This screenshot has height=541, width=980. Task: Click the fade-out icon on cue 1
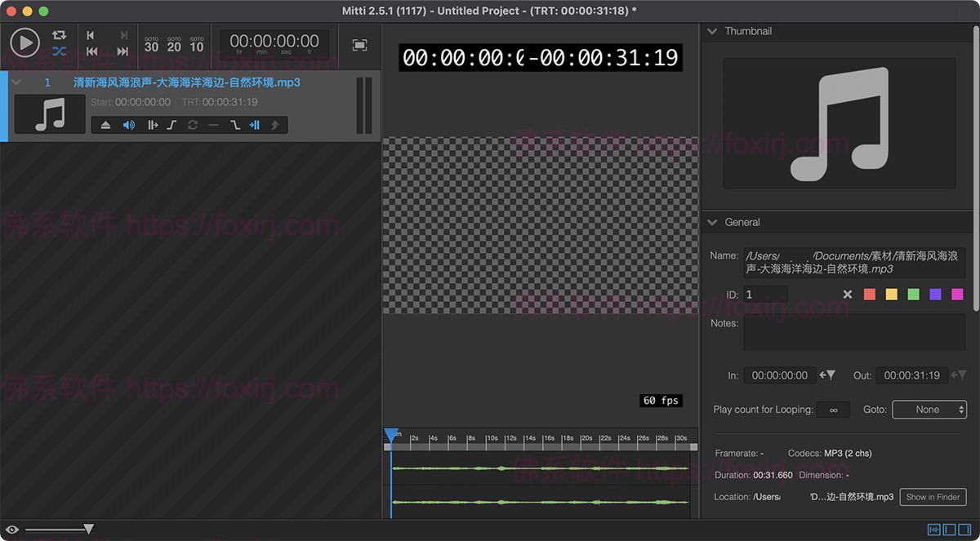(x=234, y=125)
